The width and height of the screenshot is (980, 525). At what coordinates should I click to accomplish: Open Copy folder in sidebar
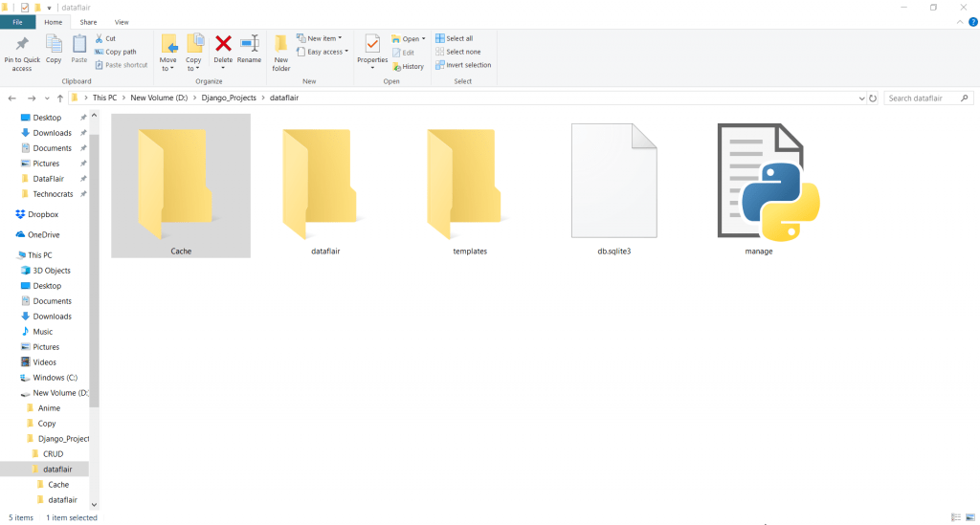41,424
